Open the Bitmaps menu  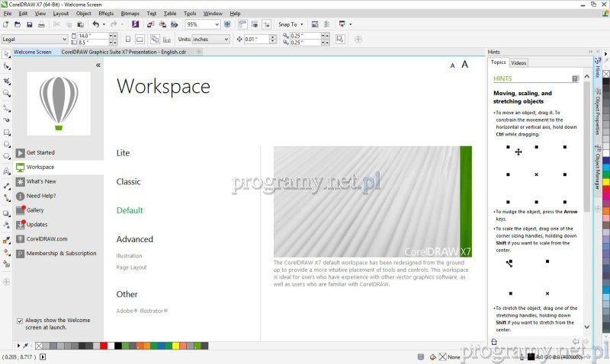point(130,14)
